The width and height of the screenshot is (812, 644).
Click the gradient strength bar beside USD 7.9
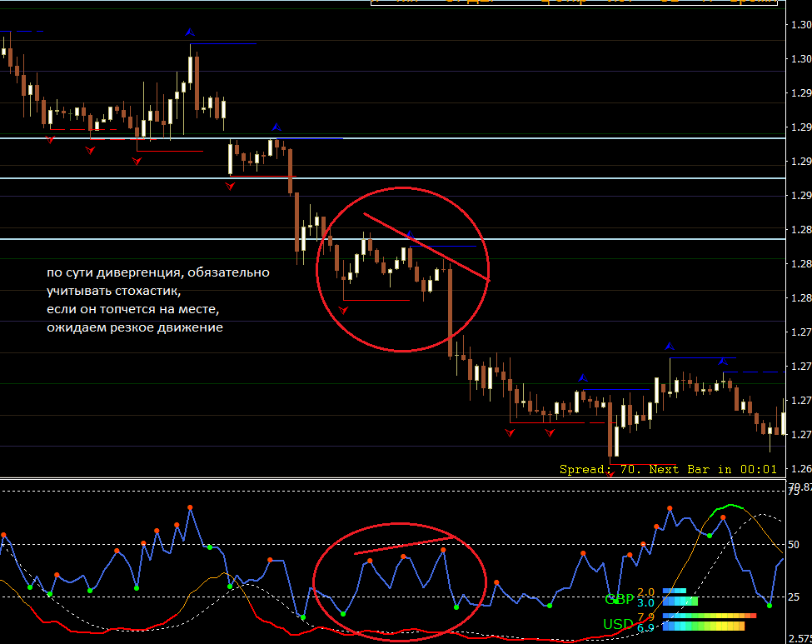point(710,616)
